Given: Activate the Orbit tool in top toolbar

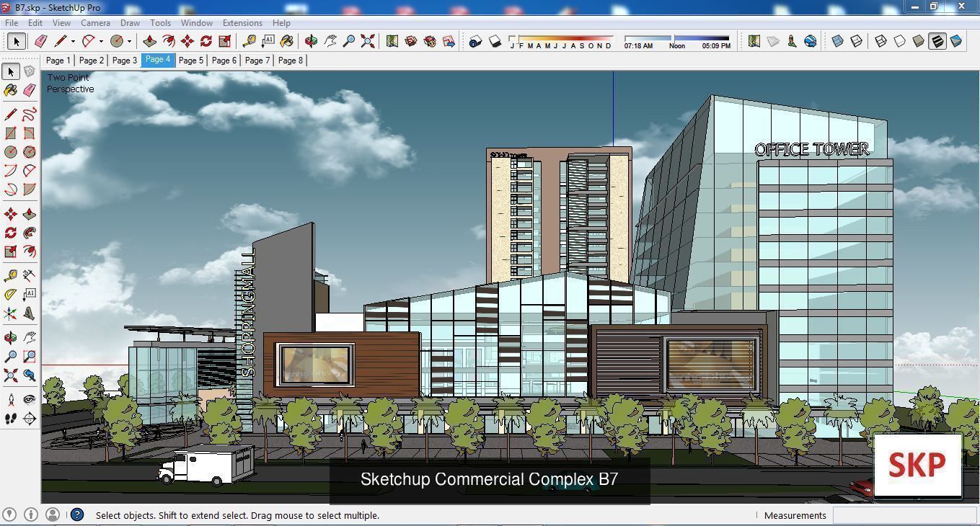Looking at the screenshot, I should 312,41.
